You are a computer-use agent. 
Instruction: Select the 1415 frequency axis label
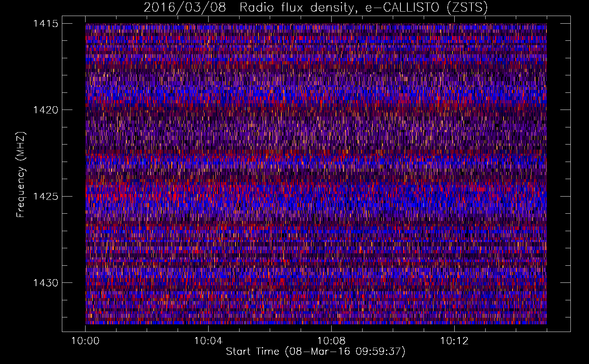click(46, 24)
